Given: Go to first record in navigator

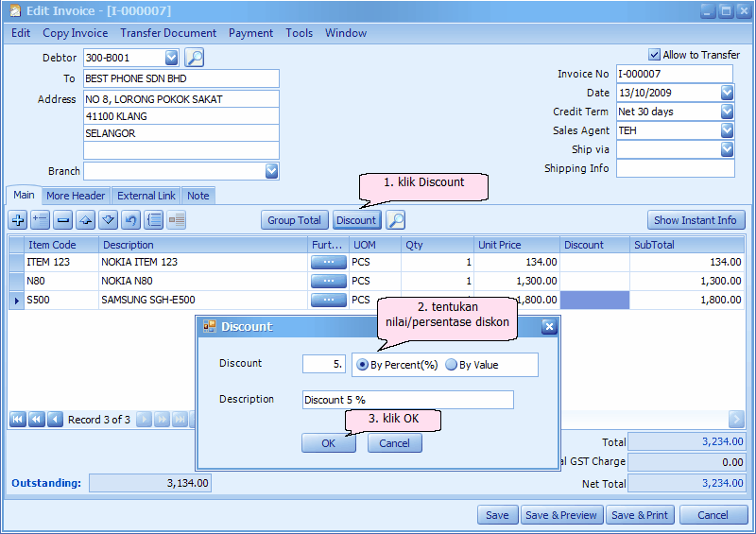Looking at the screenshot, I should pyautogui.click(x=17, y=420).
